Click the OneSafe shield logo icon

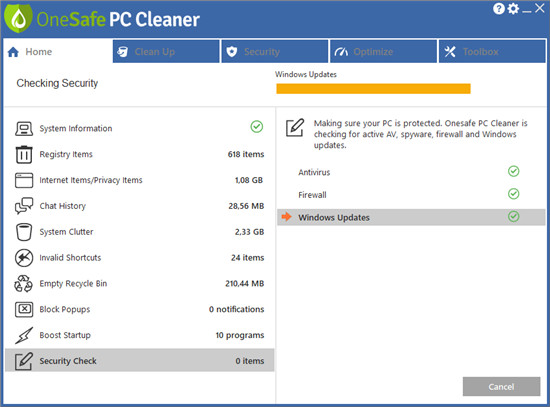18,19
